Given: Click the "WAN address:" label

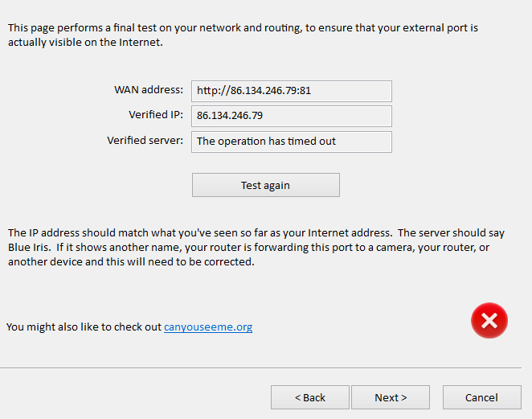Looking at the screenshot, I should coord(149,90).
